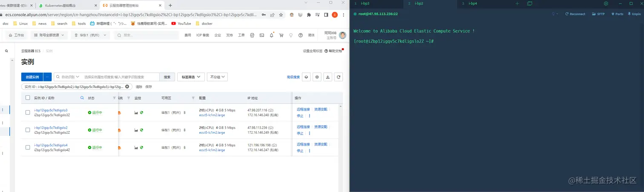Open a new browser tab with plus
Image resolution: width=644 pixels, height=192 pixels.
coord(170,6)
